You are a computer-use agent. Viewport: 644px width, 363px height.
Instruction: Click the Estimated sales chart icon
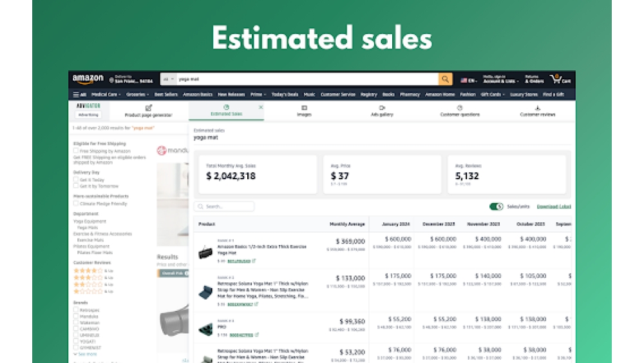226,107
